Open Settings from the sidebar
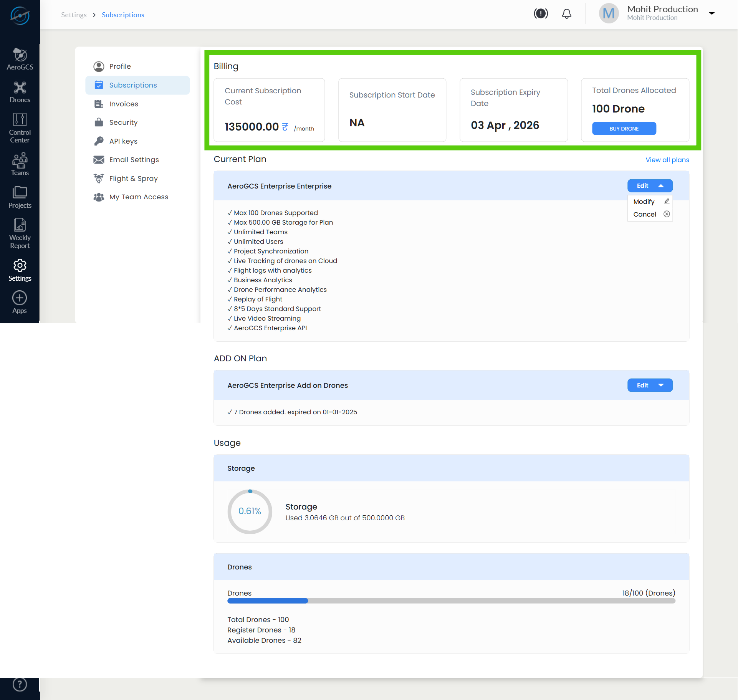This screenshot has width=738, height=700. [x=20, y=270]
